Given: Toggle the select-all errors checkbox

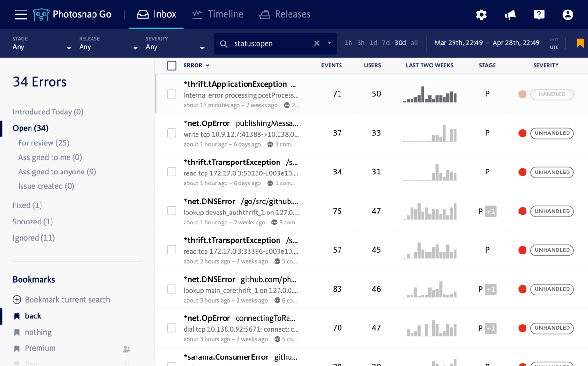Looking at the screenshot, I should [x=172, y=66].
